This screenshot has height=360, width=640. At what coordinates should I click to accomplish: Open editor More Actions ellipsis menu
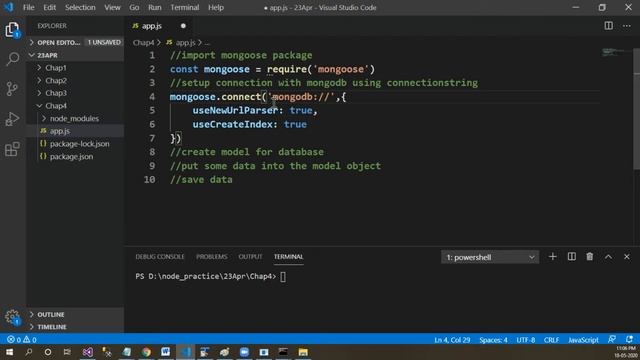[627, 26]
